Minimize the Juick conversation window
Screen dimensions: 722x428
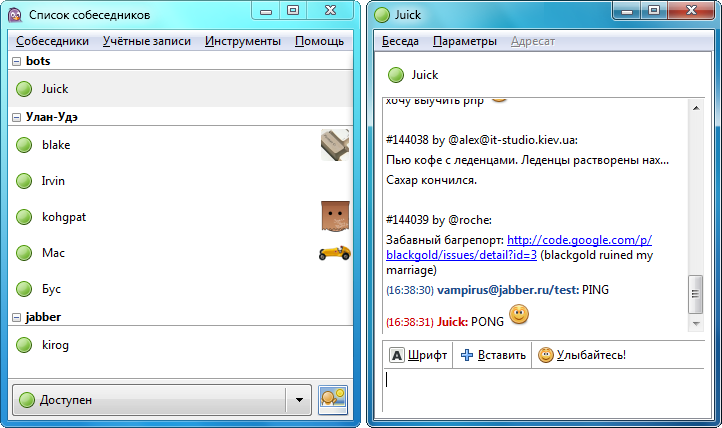[x=627, y=11]
